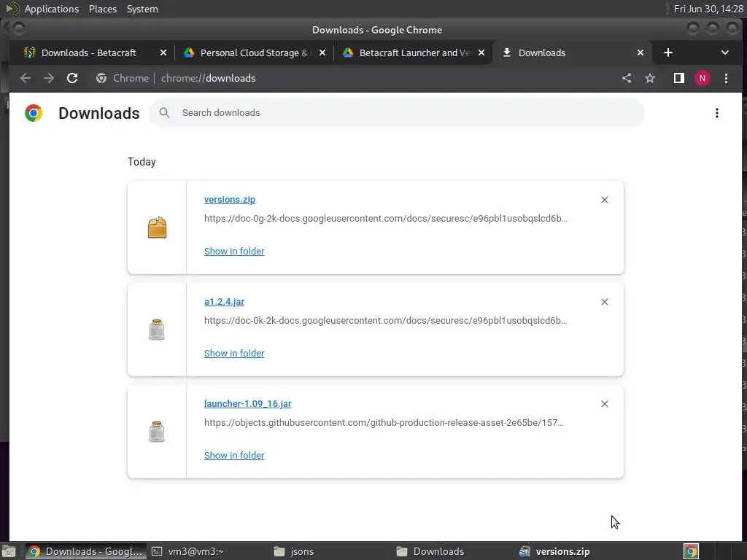Click the browser forward arrow
This screenshot has height=560, width=747.
point(49,78)
